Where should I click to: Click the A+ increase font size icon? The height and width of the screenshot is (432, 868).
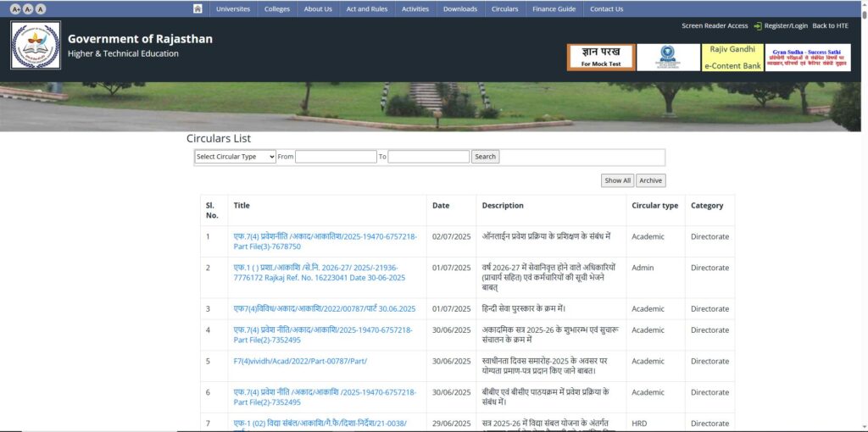(16, 8)
